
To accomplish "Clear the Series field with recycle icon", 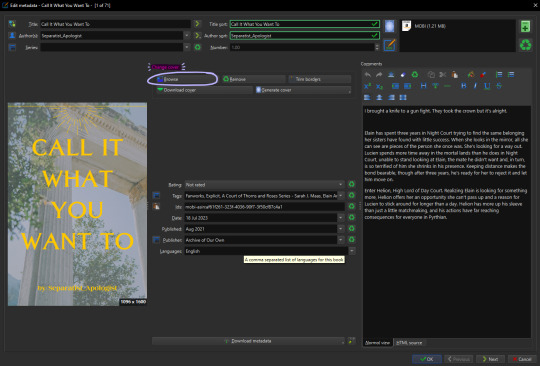I will pos(197,47).
